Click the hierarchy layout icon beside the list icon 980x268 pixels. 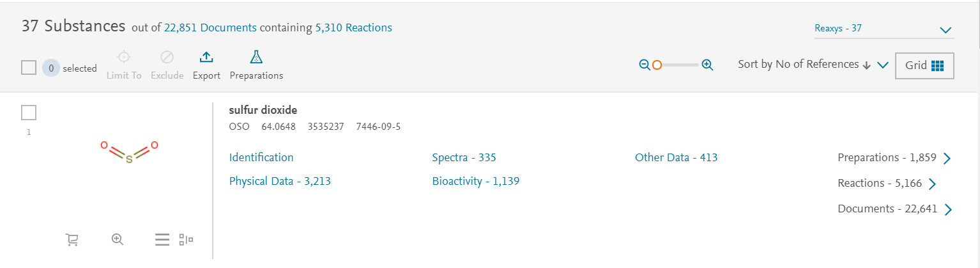click(186, 240)
